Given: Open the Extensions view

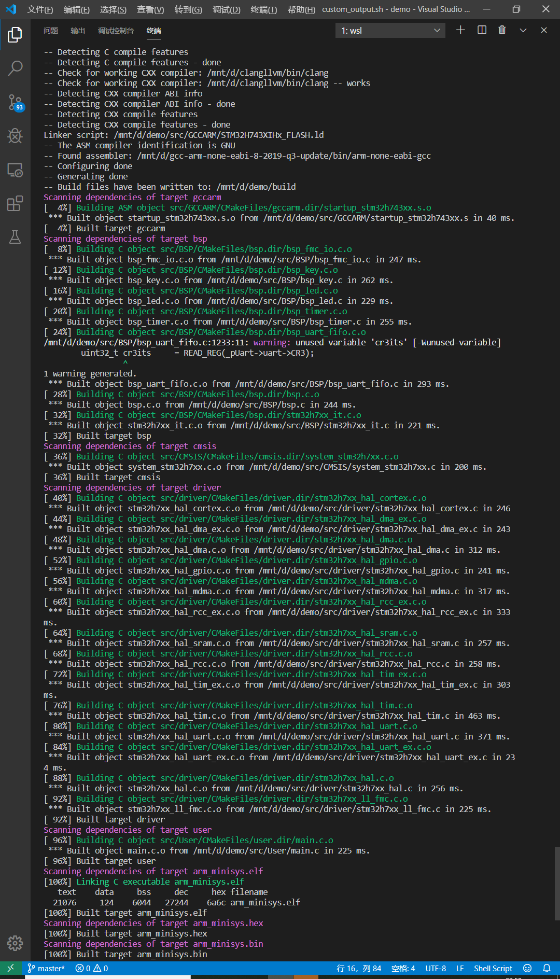Looking at the screenshot, I should (x=15, y=204).
